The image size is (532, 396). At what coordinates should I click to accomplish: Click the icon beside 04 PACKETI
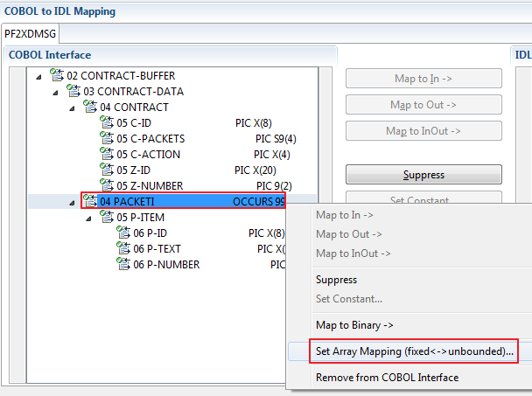(90, 201)
